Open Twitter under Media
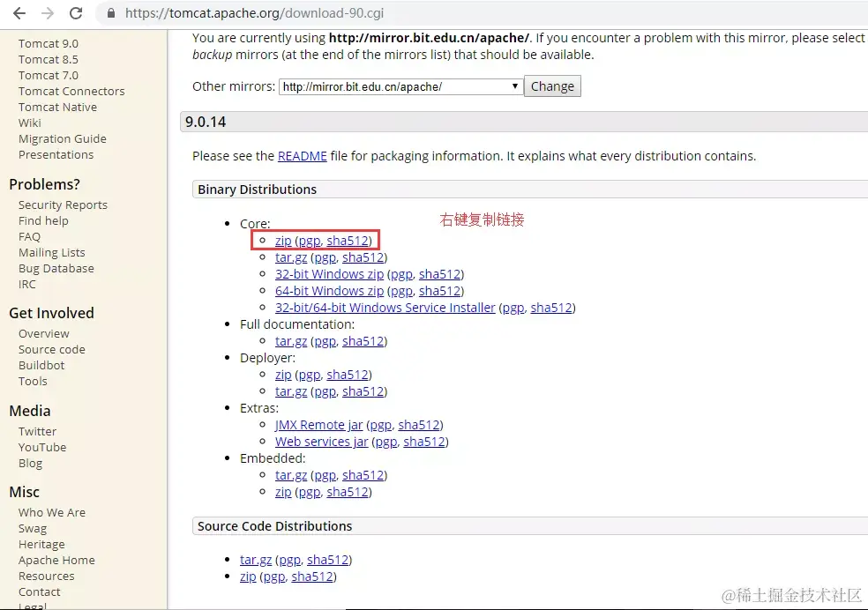 [x=37, y=431]
